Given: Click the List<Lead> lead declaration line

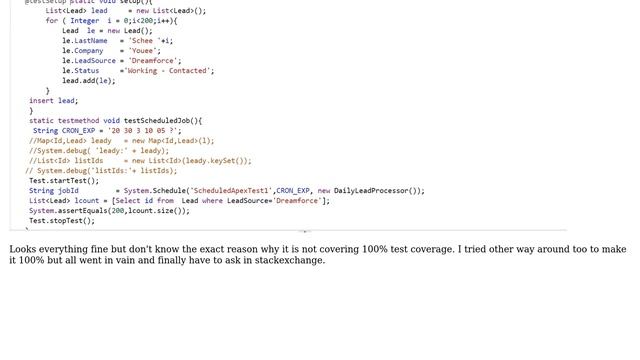Looking at the screenshot, I should [126, 11].
